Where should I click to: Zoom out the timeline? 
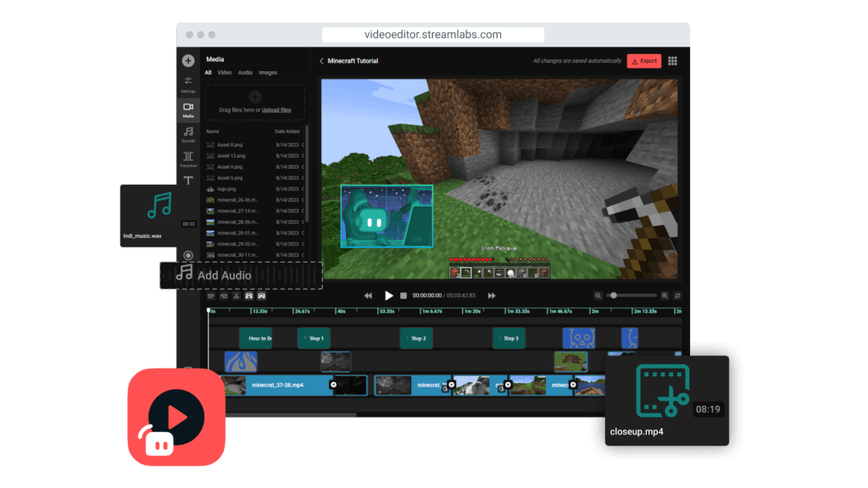[598, 296]
